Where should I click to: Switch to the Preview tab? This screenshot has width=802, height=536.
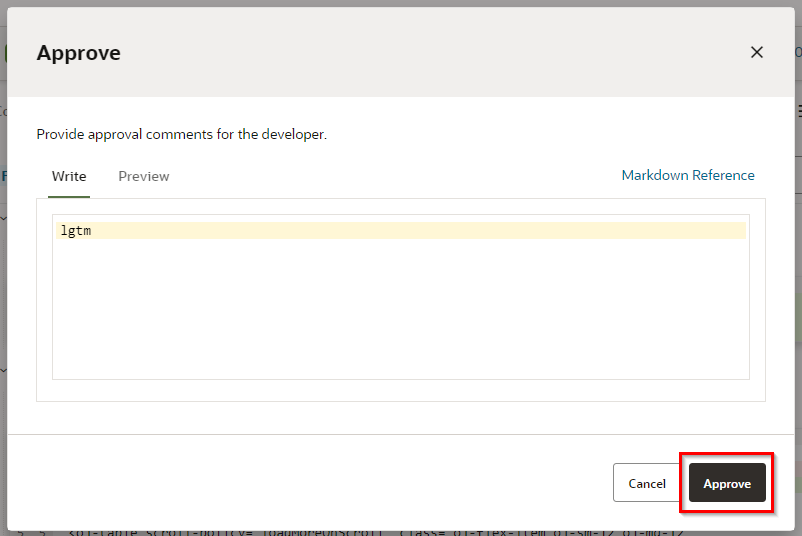point(144,176)
